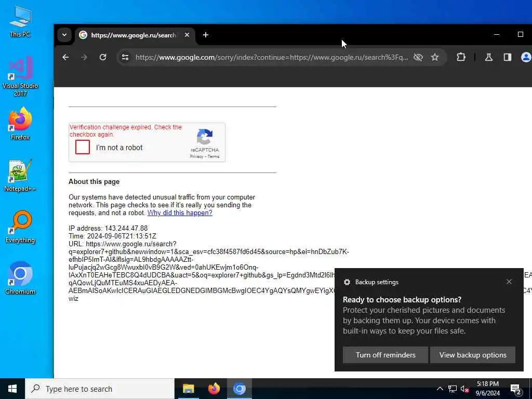The width and height of the screenshot is (532, 399).
Task: Select the address bar URL
Action: pos(271,57)
